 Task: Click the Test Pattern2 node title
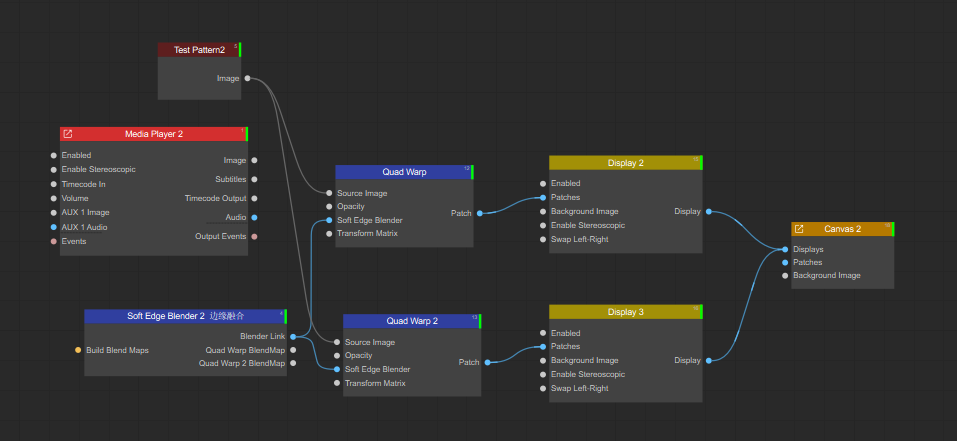[199, 50]
